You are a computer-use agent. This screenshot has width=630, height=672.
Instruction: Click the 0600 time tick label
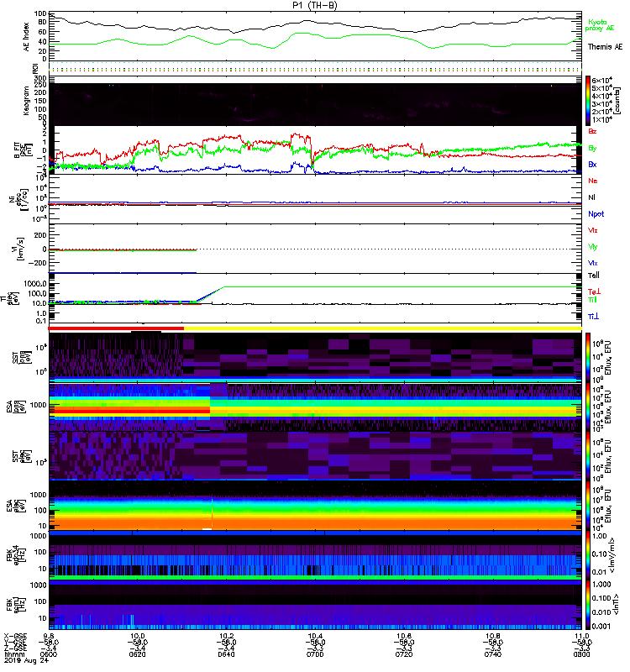point(49,654)
